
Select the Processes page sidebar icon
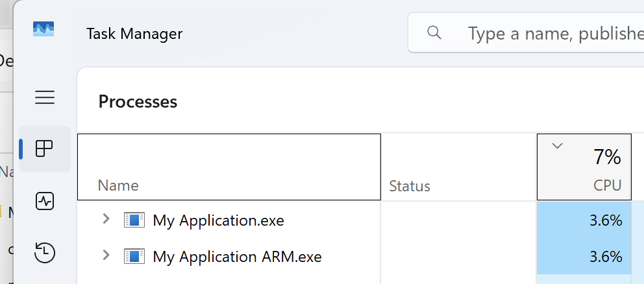pyautogui.click(x=45, y=149)
